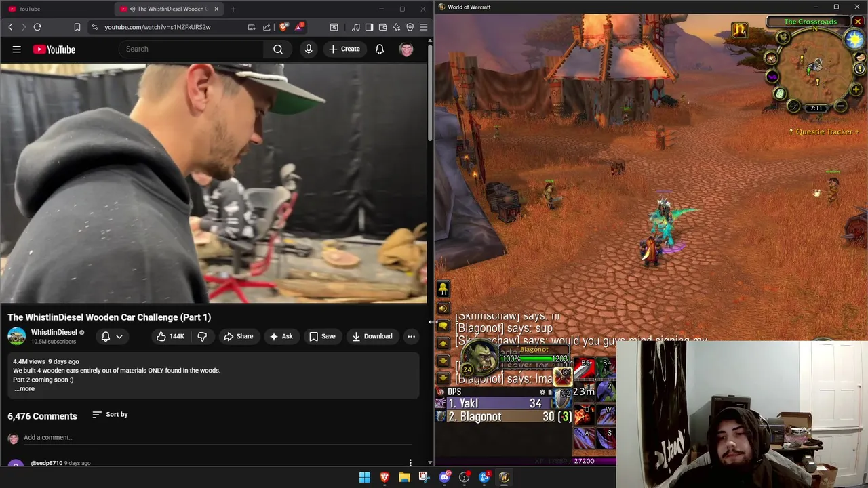Open the share page icon in address bar
The height and width of the screenshot is (488, 868).
[267, 27]
